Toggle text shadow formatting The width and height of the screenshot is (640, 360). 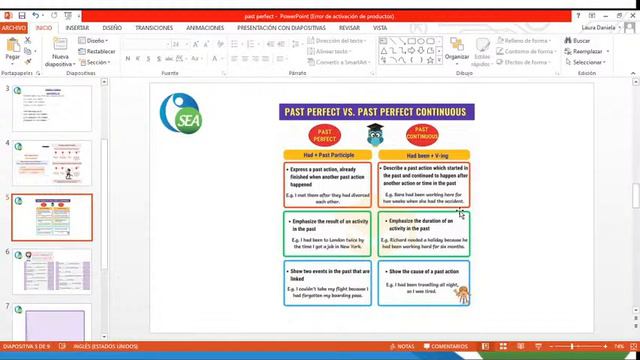tap(159, 59)
